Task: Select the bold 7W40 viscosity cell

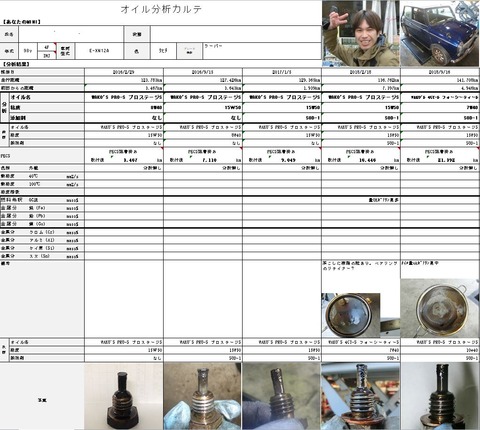Action: (x=440, y=108)
